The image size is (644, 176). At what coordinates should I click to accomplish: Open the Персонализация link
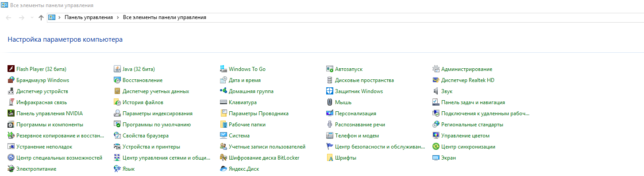(x=356, y=113)
